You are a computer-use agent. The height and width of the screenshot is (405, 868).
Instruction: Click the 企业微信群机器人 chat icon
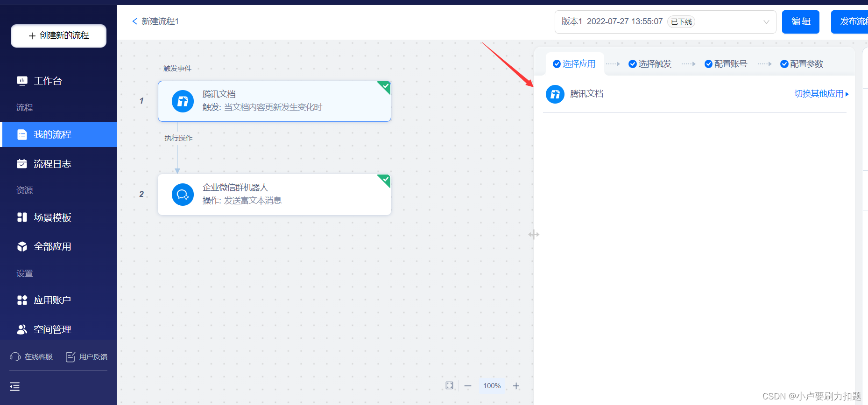coord(183,195)
